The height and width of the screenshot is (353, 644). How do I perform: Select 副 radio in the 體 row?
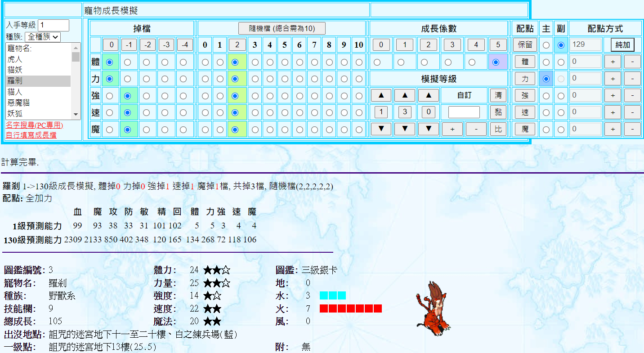[561, 62]
